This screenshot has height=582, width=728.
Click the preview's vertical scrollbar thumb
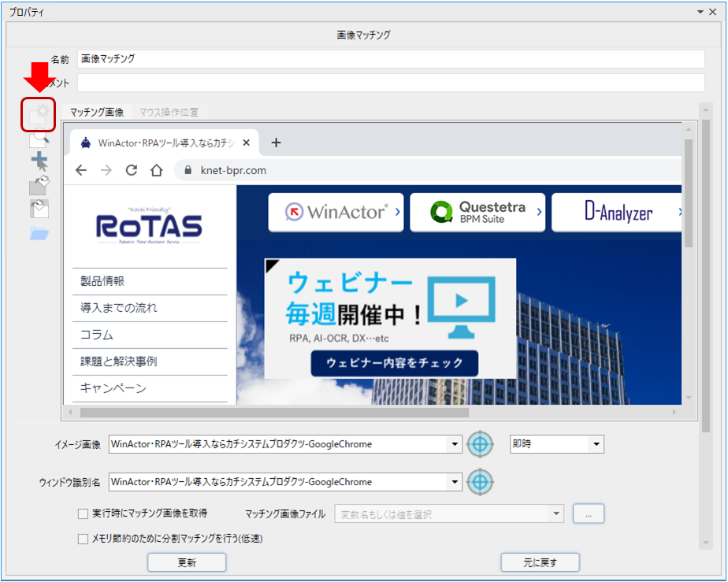[x=689, y=193]
